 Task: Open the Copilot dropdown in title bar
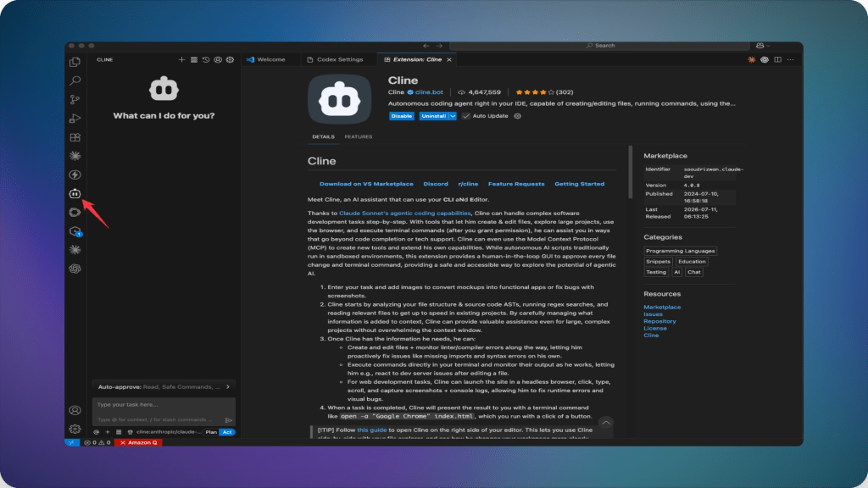pos(763,46)
